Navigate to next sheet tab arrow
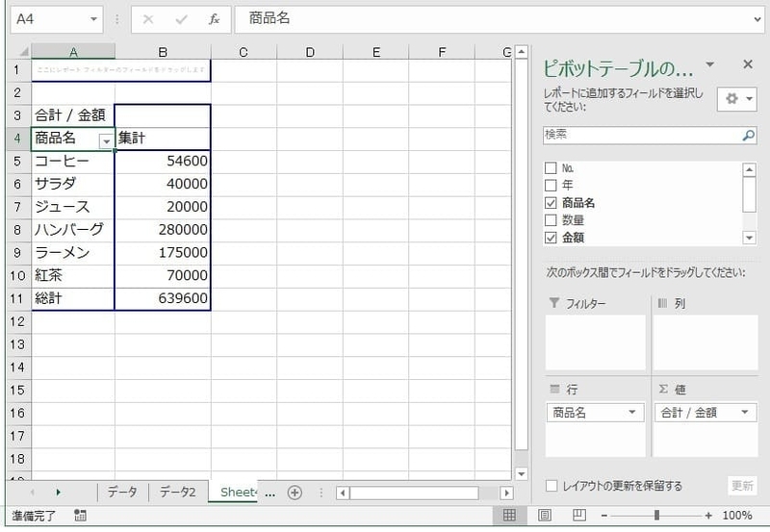This screenshot has width=770, height=532. coord(59,493)
